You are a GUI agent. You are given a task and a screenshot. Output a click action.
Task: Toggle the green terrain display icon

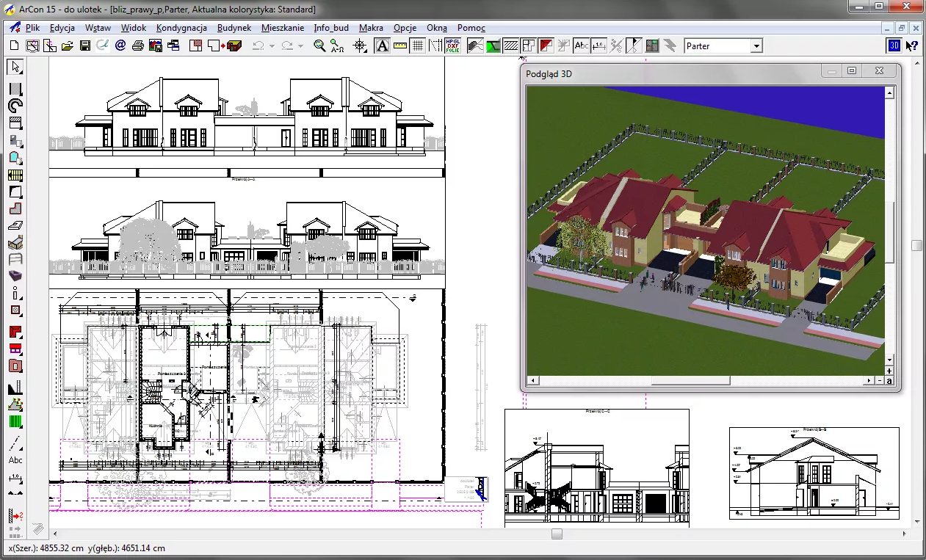point(493,46)
